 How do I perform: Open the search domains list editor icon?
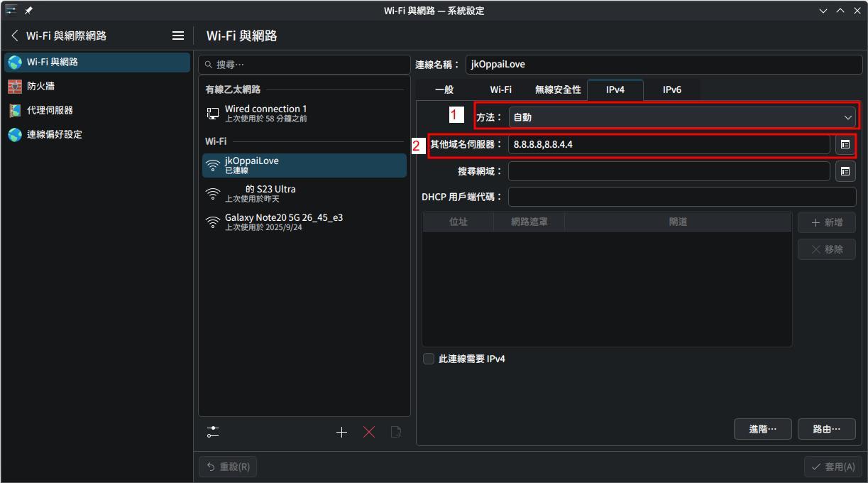[845, 171]
